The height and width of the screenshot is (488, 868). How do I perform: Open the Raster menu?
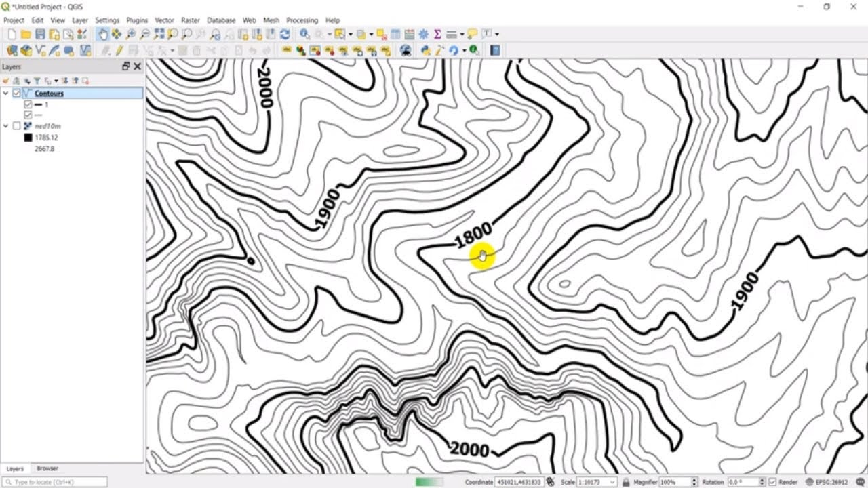(x=190, y=20)
